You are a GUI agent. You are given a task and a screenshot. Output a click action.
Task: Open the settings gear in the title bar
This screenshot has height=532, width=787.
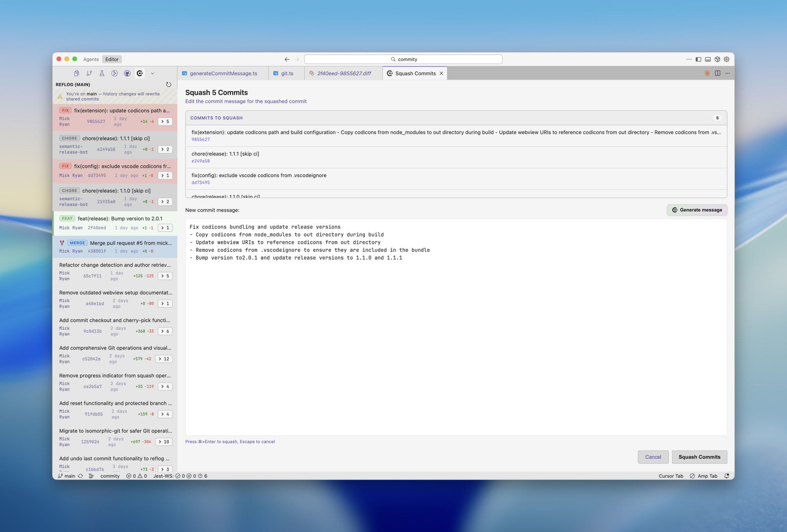tap(727, 59)
